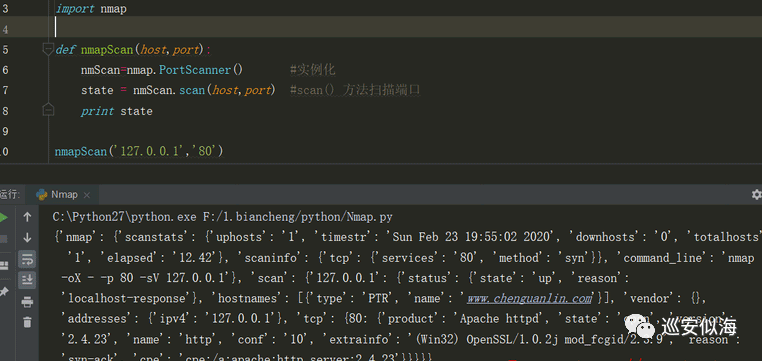
Task: Select the Nmap run tab
Action: pyautogui.click(x=63, y=195)
